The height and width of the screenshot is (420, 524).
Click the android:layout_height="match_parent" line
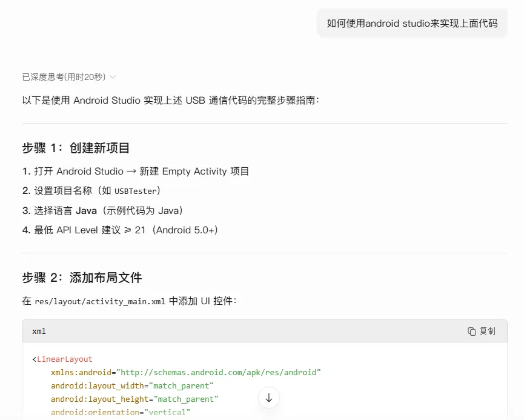click(134, 399)
